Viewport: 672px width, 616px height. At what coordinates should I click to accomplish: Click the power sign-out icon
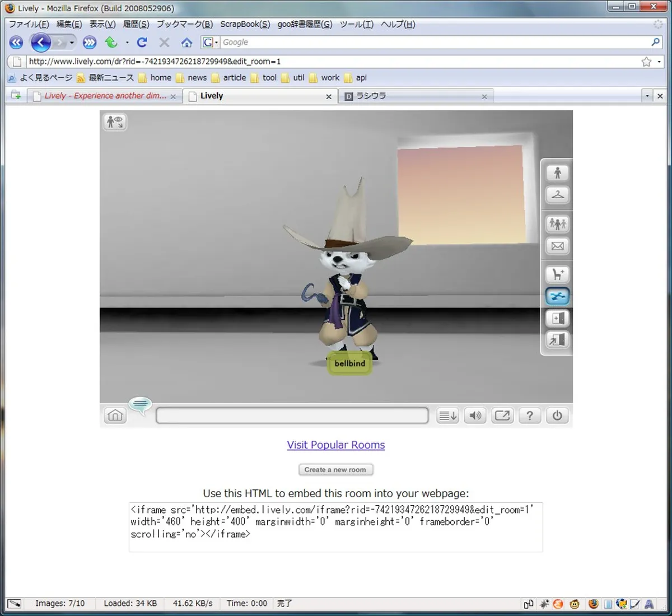557,416
